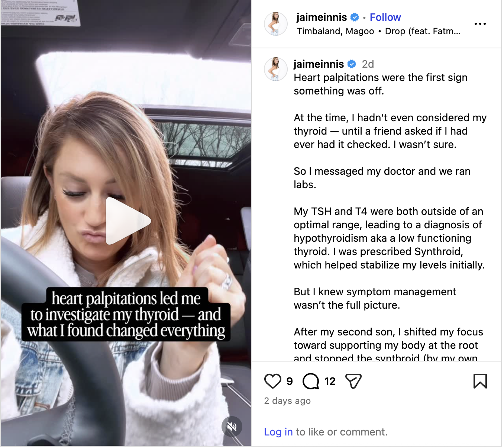Screen dimensions: 504x447
Task: Like the post with the heart icon
Action: [x=272, y=381]
